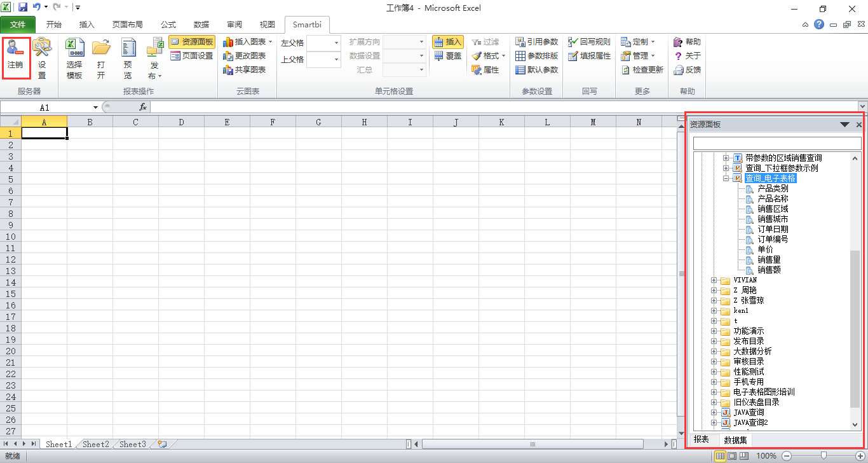This screenshot has height=463, width=868.
Task: Click the fx insert function button
Action: click(143, 107)
